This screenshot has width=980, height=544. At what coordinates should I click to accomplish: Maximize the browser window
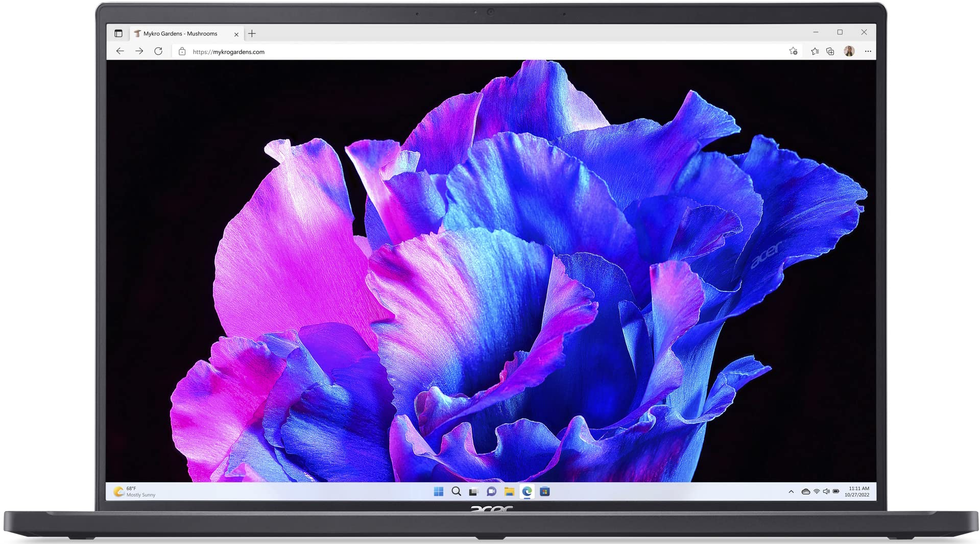(x=840, y=32)
